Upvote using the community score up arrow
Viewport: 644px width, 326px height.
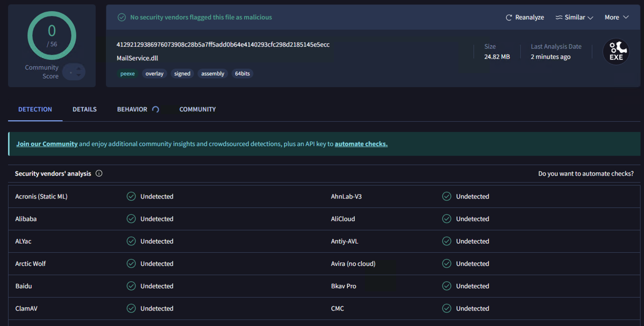pos(79,69)
